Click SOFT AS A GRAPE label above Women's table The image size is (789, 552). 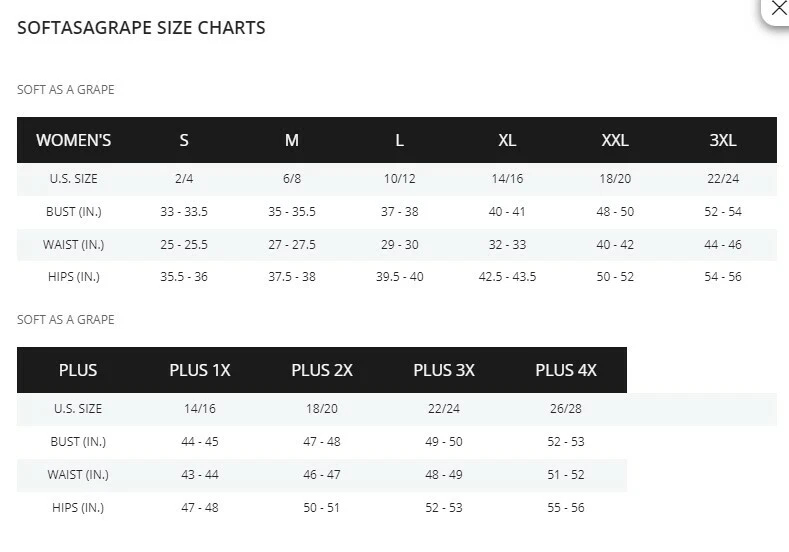pos(66,90)
